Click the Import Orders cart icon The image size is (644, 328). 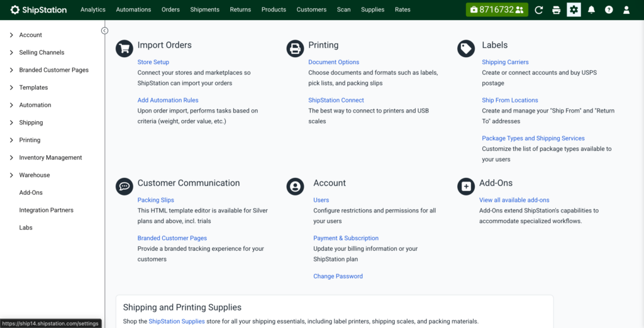point(125,48)
